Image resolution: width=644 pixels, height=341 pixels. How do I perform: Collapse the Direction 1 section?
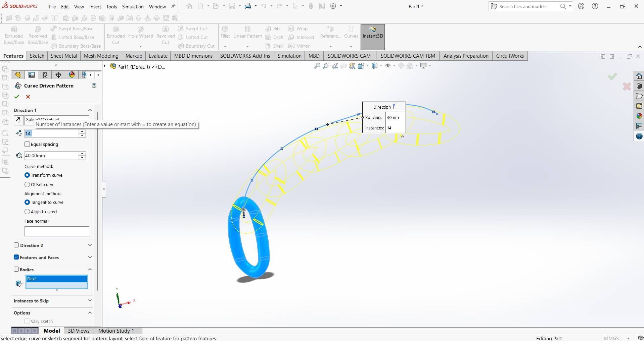tap(90, 110)
